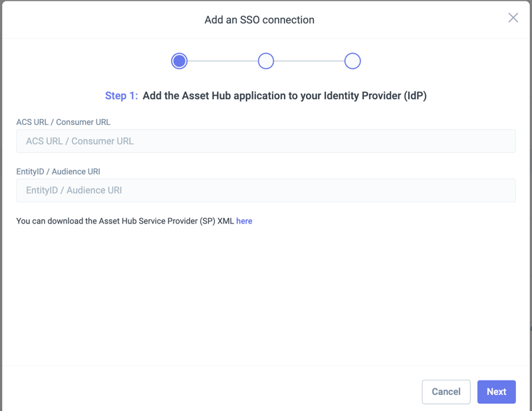Jump to the second step circle
The width and height of the screenshot is (532, 411).
click(266, 61)
